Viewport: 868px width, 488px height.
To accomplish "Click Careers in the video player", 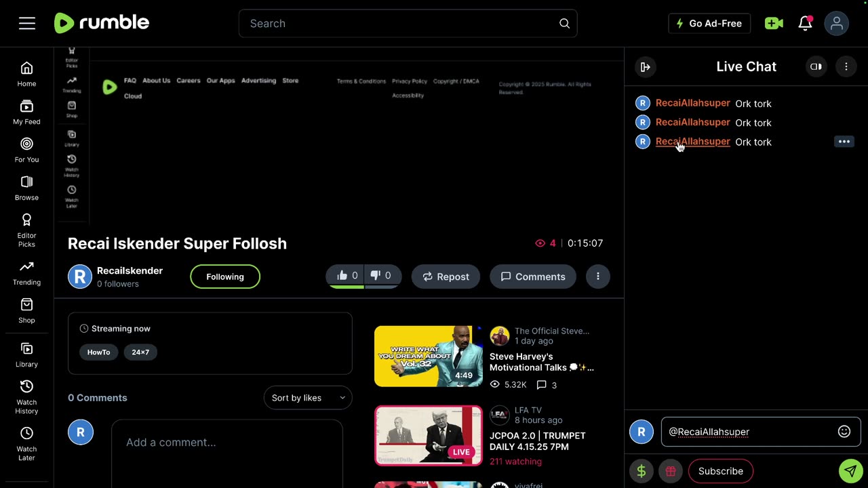I will 189,81.
